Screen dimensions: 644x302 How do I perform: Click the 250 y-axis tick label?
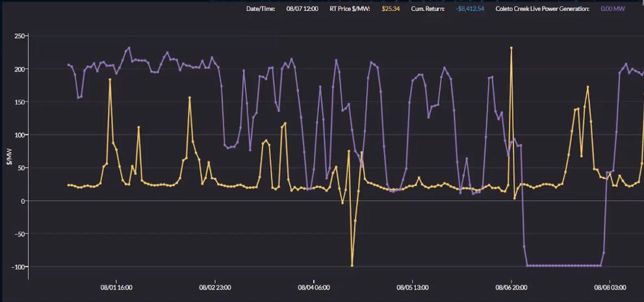tap(19, 36)
